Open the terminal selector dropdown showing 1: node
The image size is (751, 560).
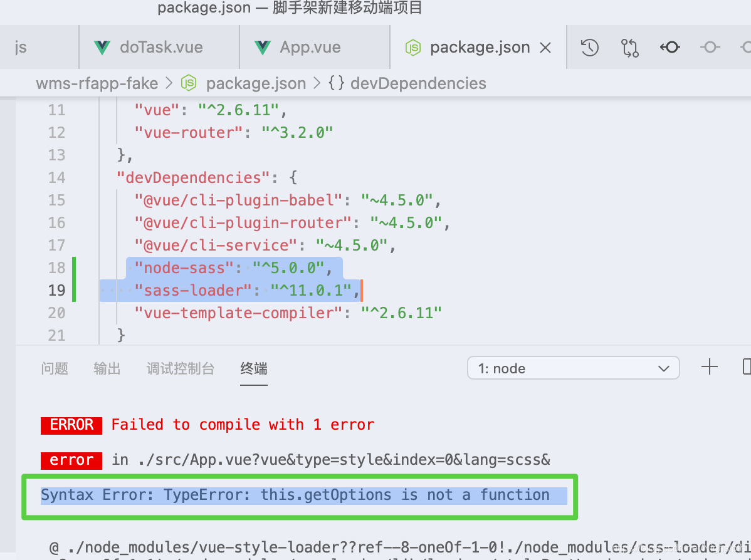[572, 368]
